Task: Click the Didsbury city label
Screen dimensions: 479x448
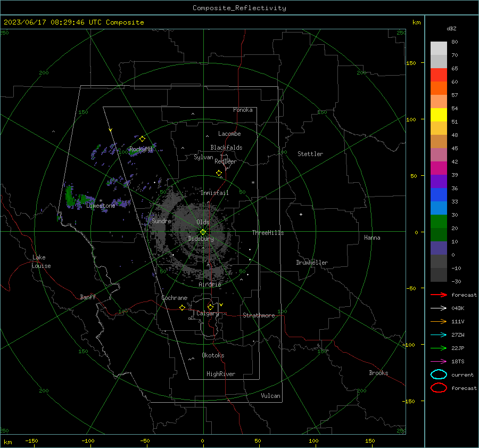Action: coord(201,239)
